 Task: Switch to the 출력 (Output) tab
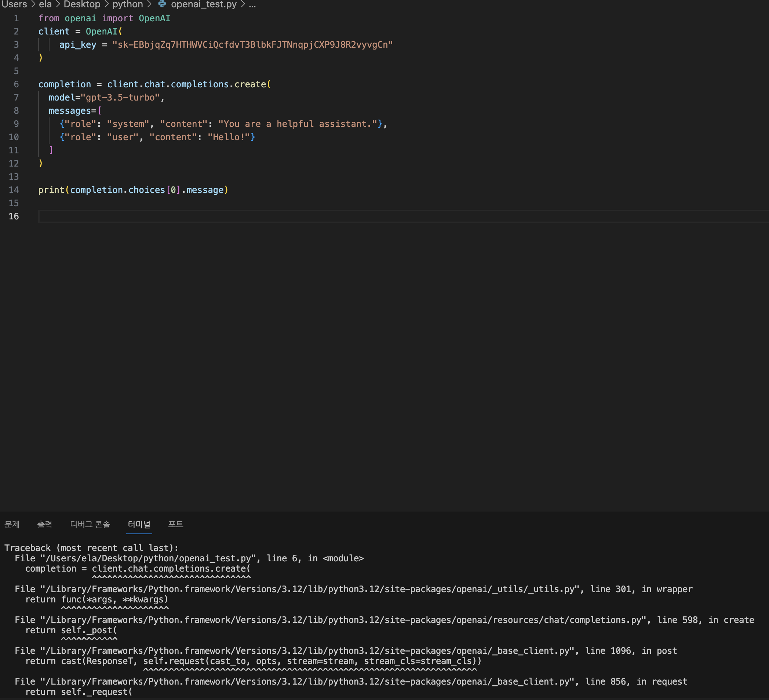tap(45, 524)
